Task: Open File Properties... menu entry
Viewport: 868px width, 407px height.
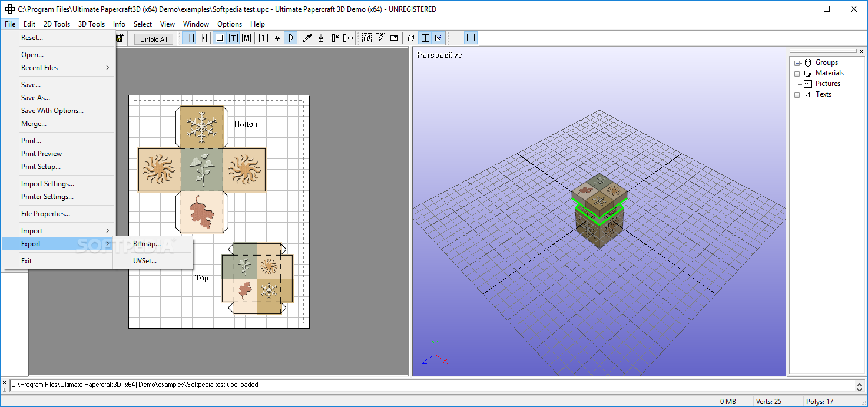Action: pos(58,214)
